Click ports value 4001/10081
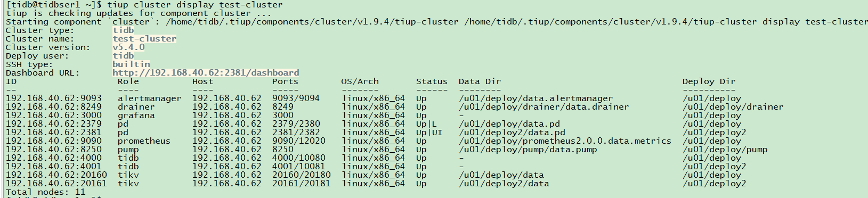 (298, 167)
